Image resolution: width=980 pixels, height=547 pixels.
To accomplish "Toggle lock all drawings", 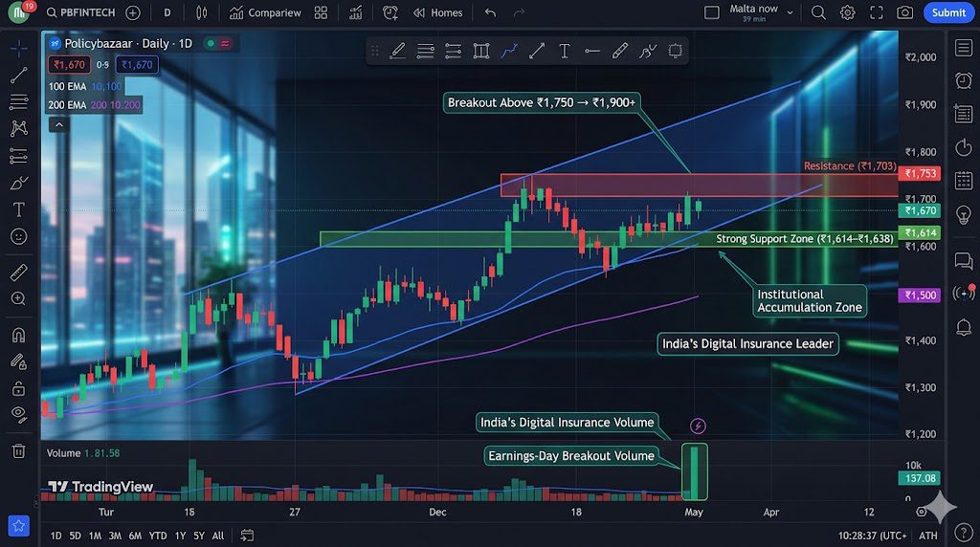I will tap(19, 388).
